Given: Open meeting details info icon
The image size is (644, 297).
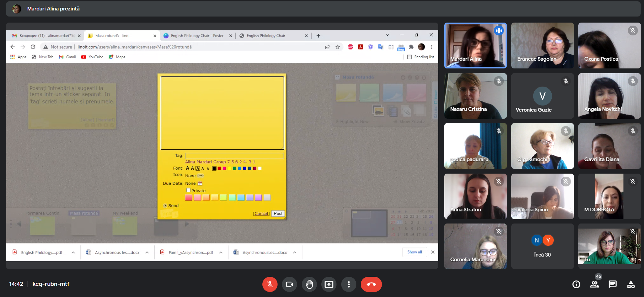Looking at the screenshot, I should (576, 285).
